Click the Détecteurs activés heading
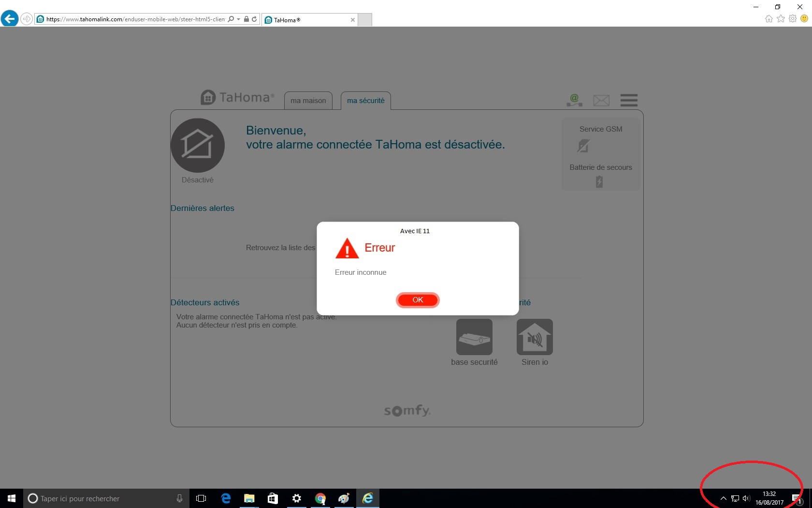Image resolution: width=812 pixels, height=508 pixels. tap(205, 302)
